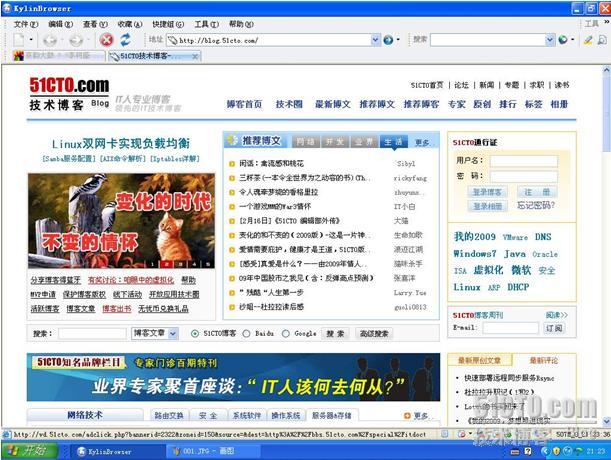Screen dimensions: 611x460
Task: Select the 51CTO博客 radio button
Action: click(195, 334)
